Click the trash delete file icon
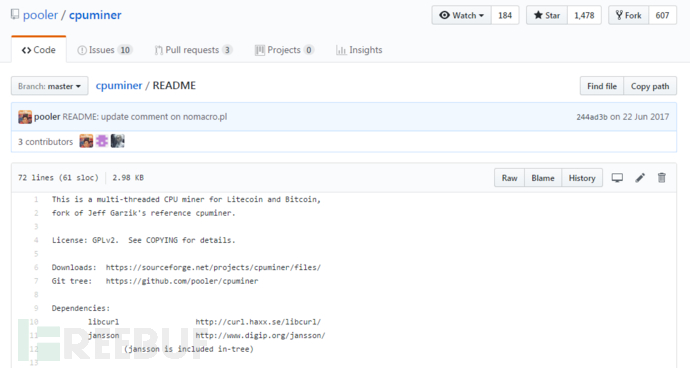This screenshot has height=368, width=690. click(661, 178)
